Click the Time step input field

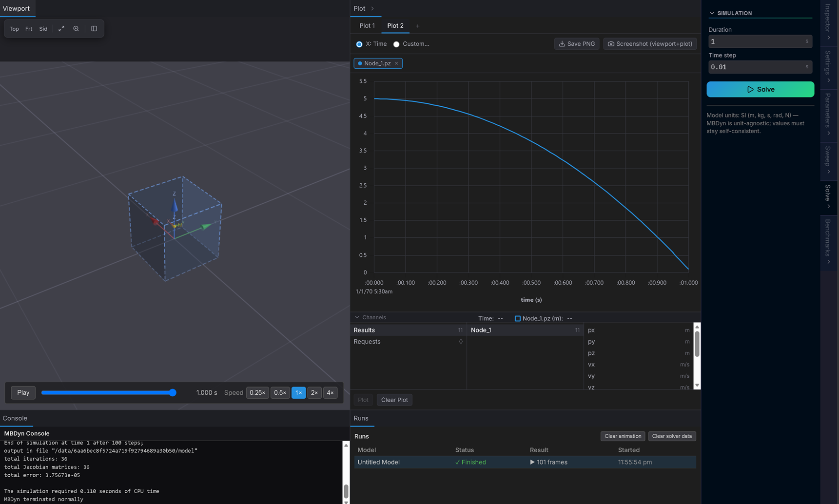pos(760,67)
